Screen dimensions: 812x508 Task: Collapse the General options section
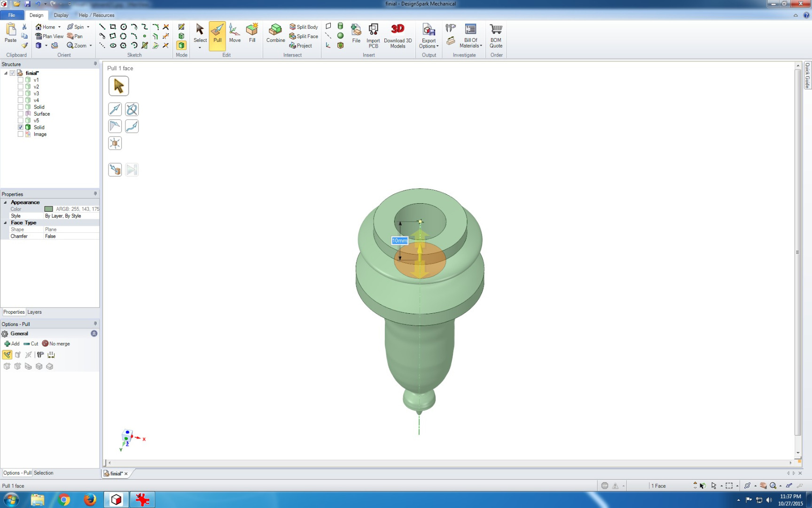[94, 333]
